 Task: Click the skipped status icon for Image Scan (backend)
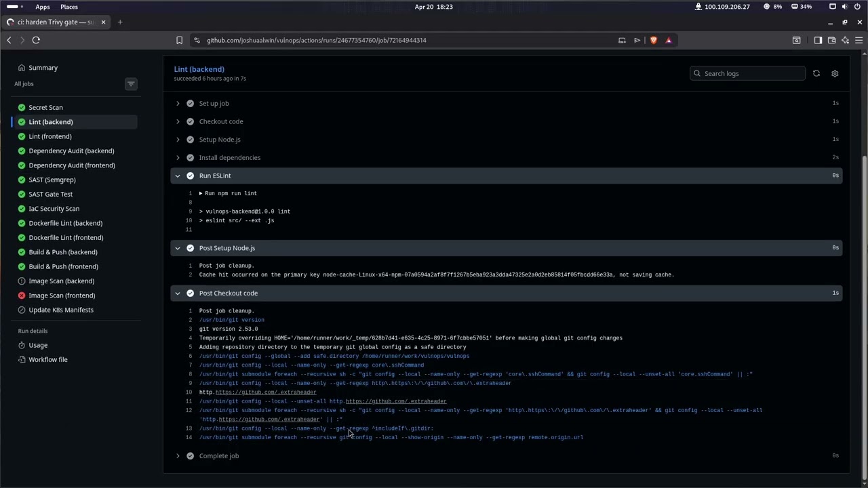(22, 281)
